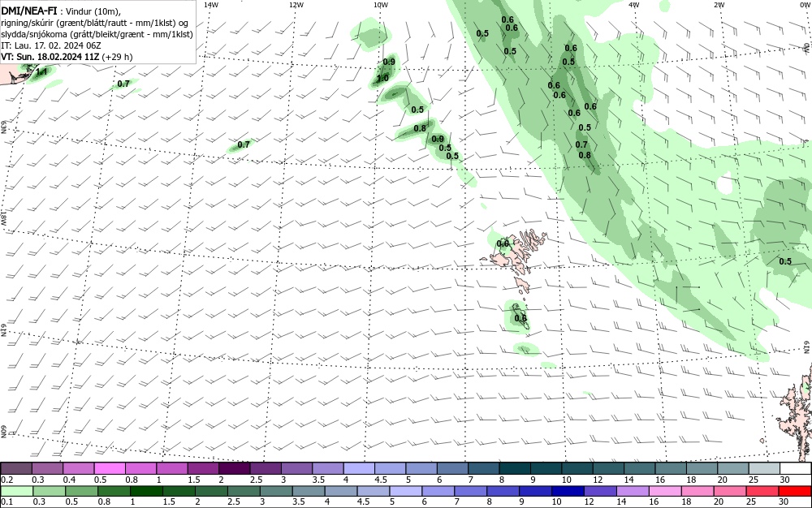812x508 pixels.
Task: Click the DMI/NEA-FI title text
Action: (28, 11)
